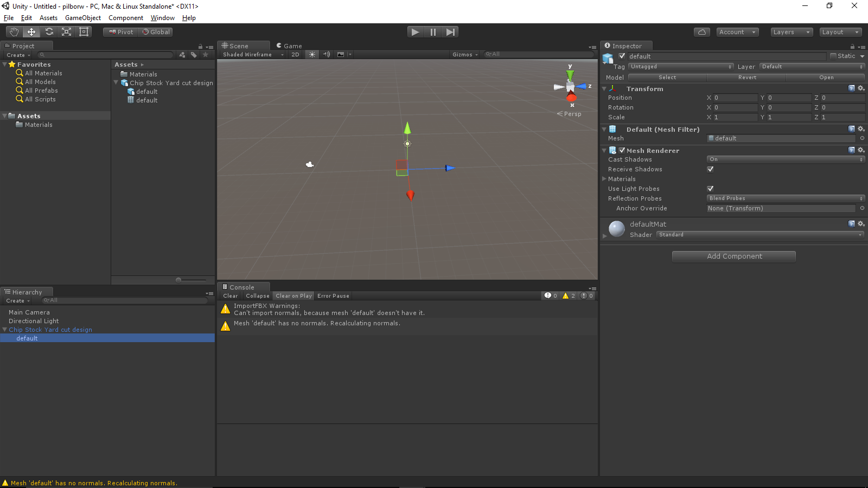Screen dimensions: 868x488
Task: Click the Model Select button
Action: (x=667, y=78)
